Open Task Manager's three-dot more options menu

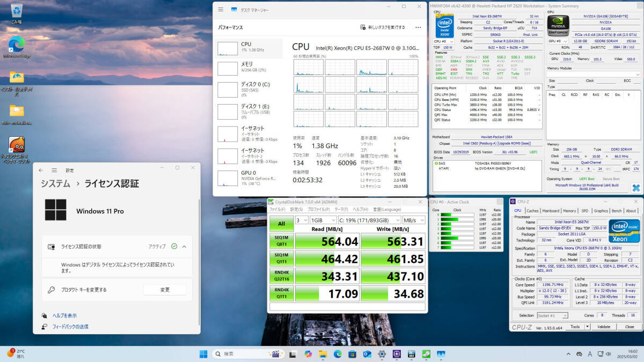click(418, 27)
